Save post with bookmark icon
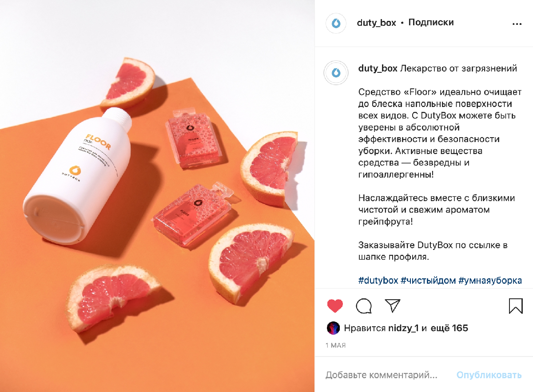This screenshot has width=533, height=392. pyautogui.click(x=516, y=306)
